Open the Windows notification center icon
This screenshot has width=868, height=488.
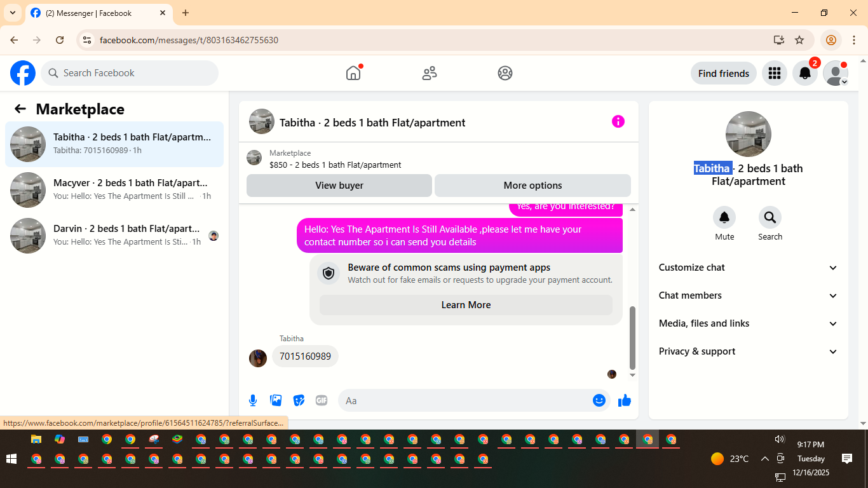tap(847, 459)
